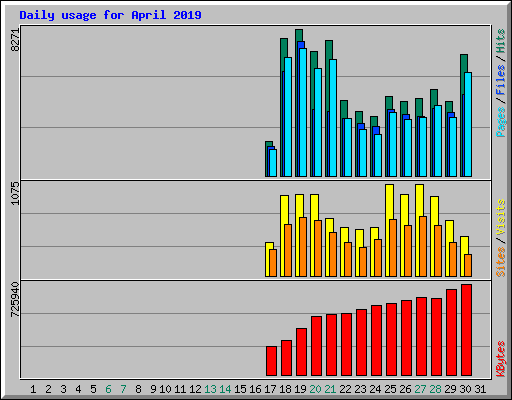Click the Pages legend label
The height and width of the screenshot is (400, 512).
click(x=501, y=122)
